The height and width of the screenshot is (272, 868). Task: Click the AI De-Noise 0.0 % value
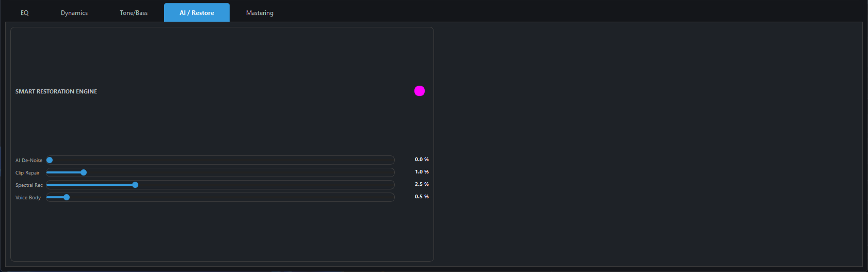click(422, 159)
